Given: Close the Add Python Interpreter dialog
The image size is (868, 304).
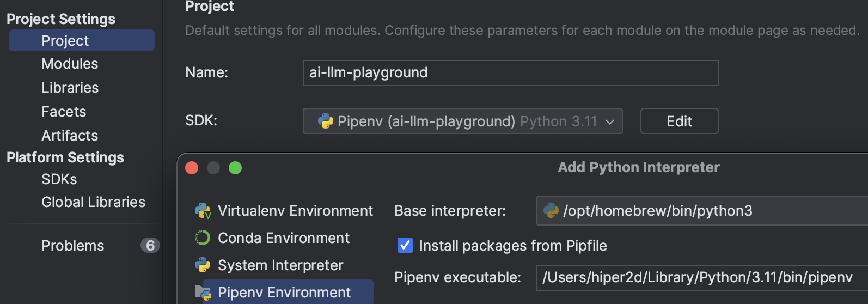Looking at the screenshot, I should 192,168.
